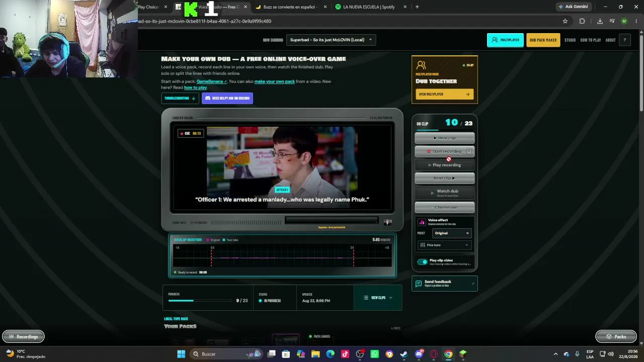Click the overlap waveform track
The height and width of the screenshot is (362, 644).
click(x=282, y=256)
